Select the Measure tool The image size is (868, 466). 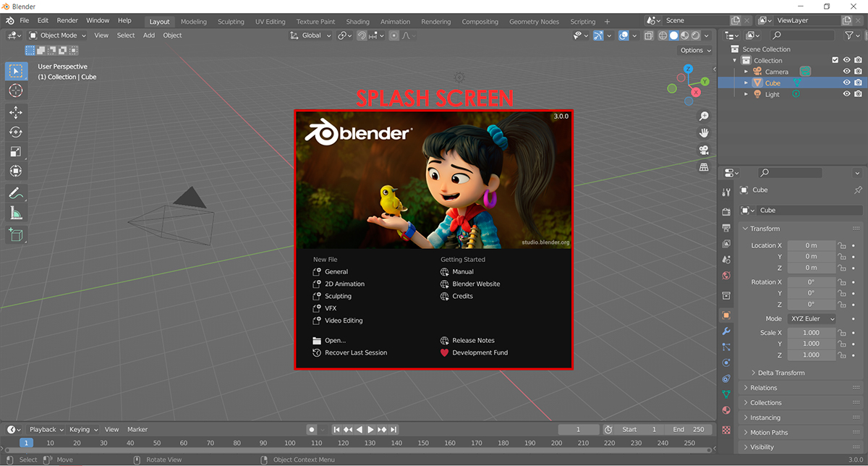click(16, 213)
